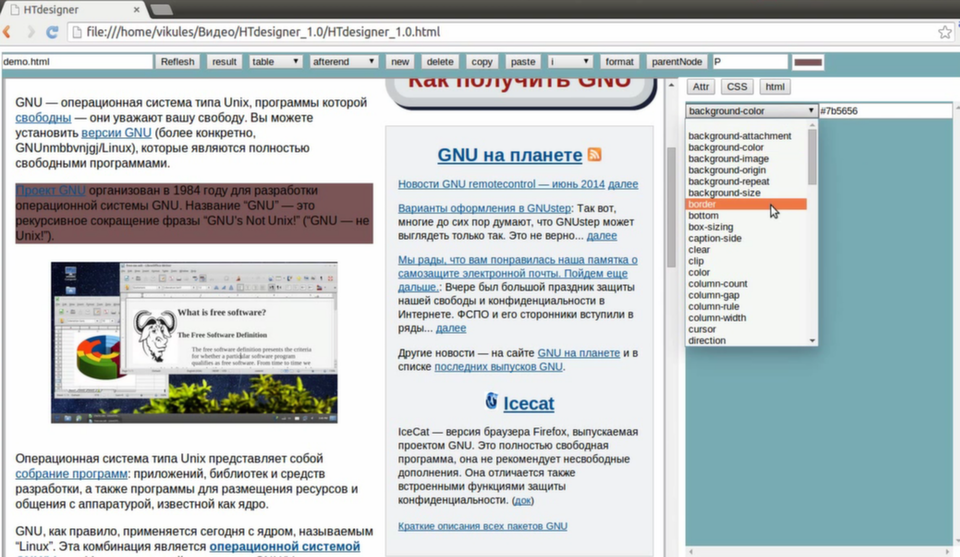Select column-gap from the property list
The width and height of the screenshot is (960, 557).
point(713,295)
